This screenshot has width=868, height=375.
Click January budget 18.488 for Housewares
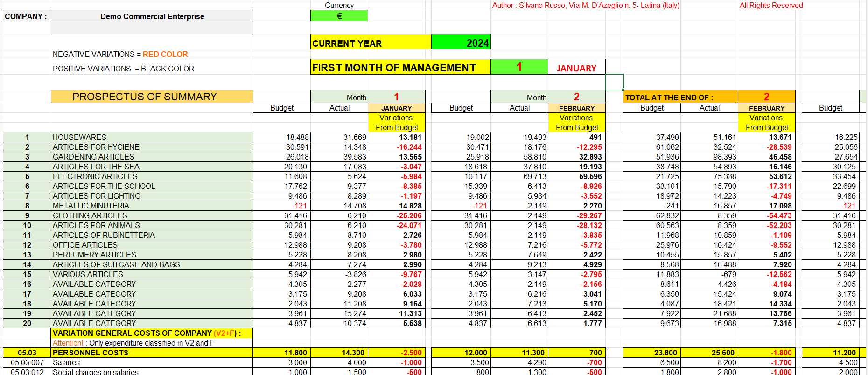(x=282, y=137)
